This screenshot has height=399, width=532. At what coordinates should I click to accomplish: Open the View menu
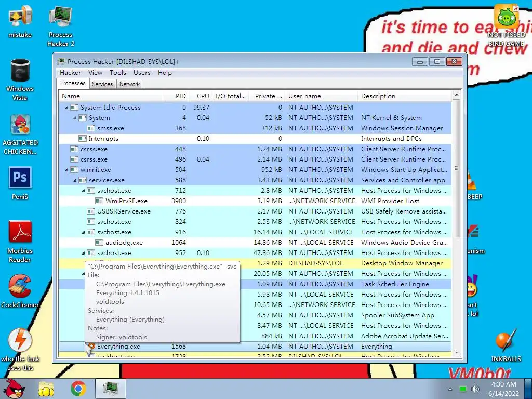coord(96,73)
